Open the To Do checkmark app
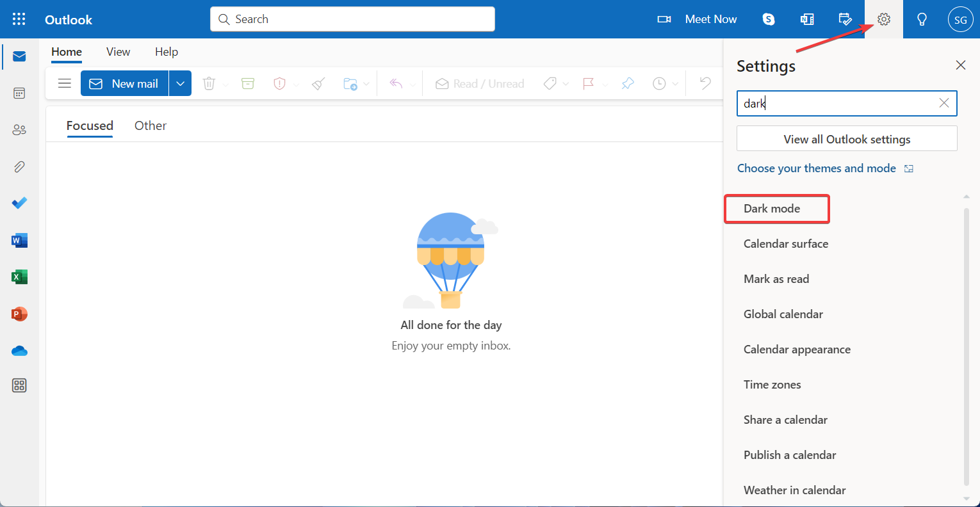 [19, 203]
